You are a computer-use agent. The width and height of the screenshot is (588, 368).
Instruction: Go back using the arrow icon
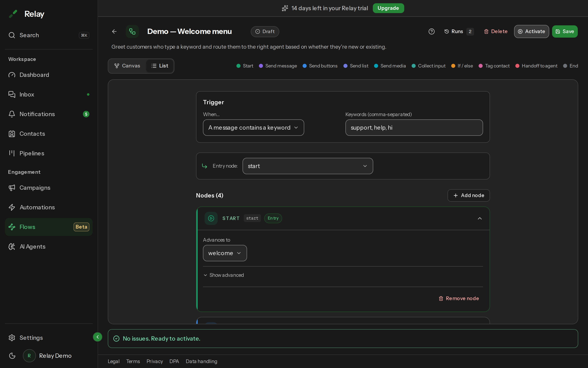pos(114,32)
